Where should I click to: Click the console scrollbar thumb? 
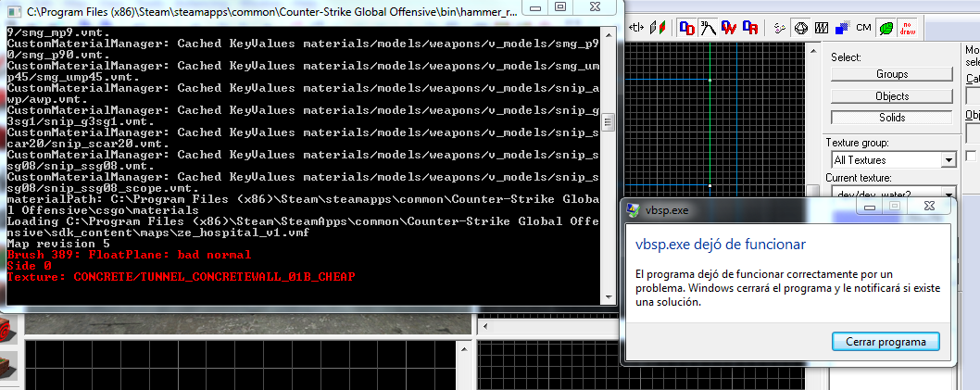(607, 120)
